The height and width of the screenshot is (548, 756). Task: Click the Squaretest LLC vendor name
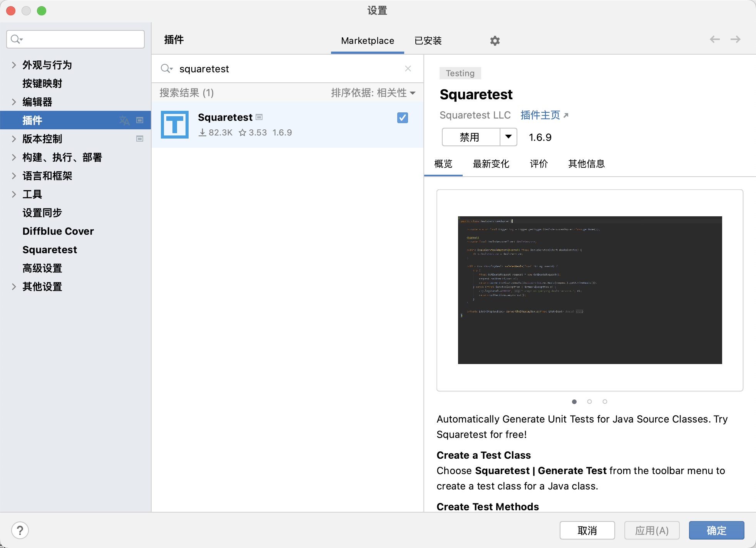point(475,115)
